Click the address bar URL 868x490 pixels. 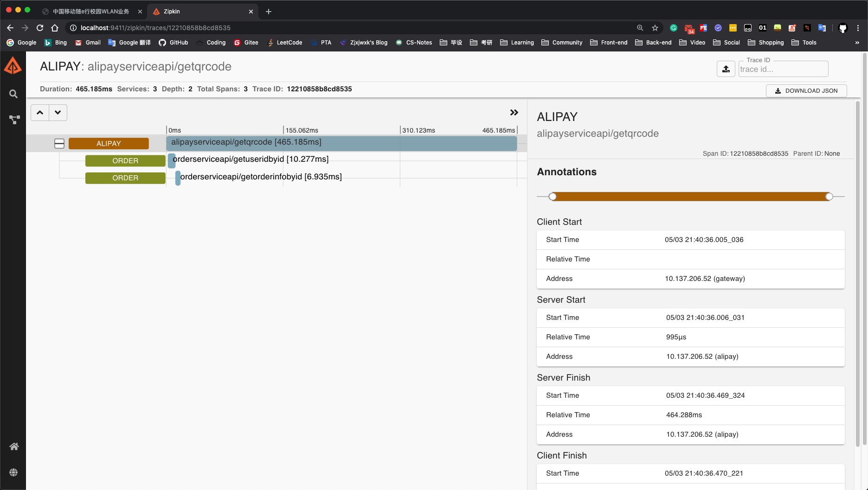(x=155, y=28)
